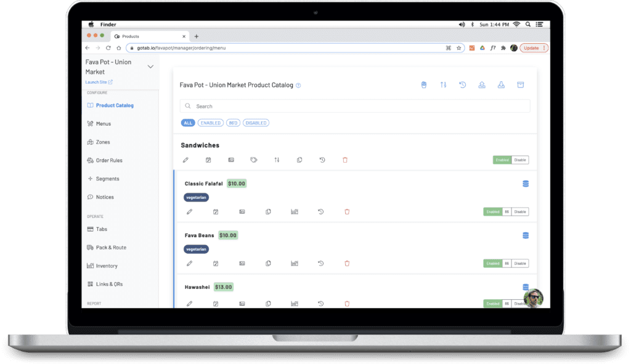The height and width of the screenshot is (364, 631).
Task: Click upload icon in catalog header
Action: tap(482, 85)
